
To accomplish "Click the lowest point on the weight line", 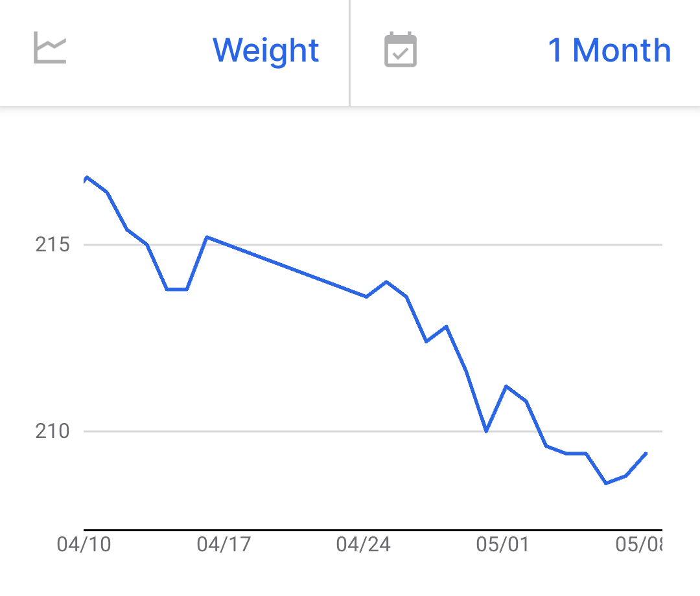I will pyautogui.click(x=606, y=483).
